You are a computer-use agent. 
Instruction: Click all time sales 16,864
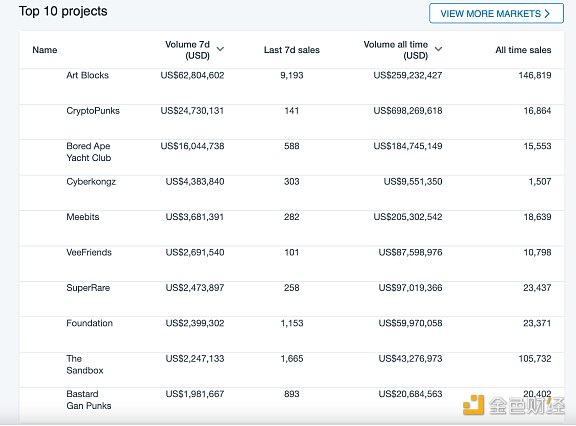[x=537, y=111]
